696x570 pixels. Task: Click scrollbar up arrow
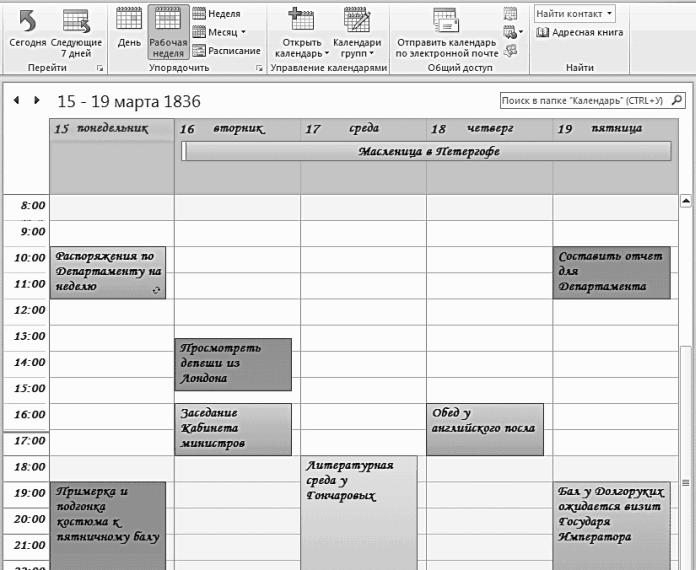[x=686, y=201]
